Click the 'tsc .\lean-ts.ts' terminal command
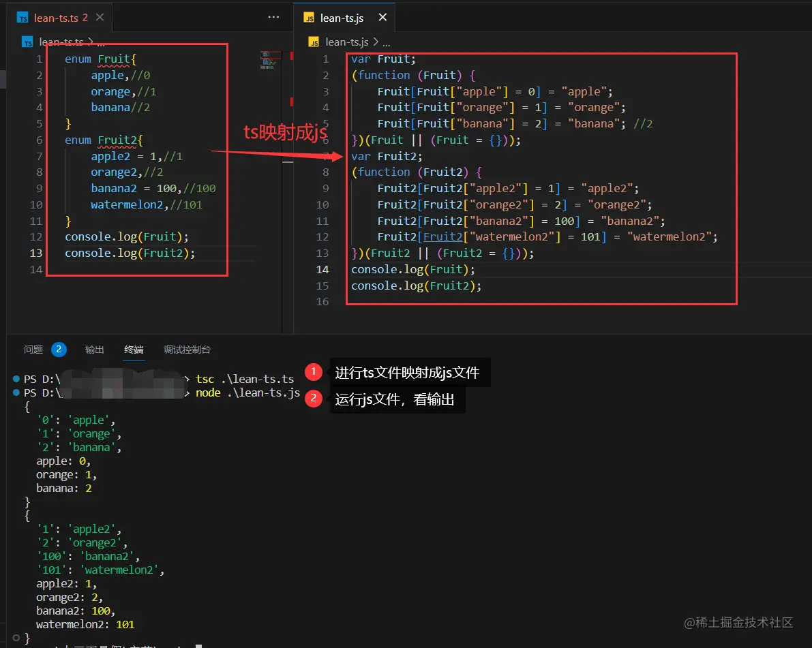This screenshot has width=812, height=648. coord(245,380)
